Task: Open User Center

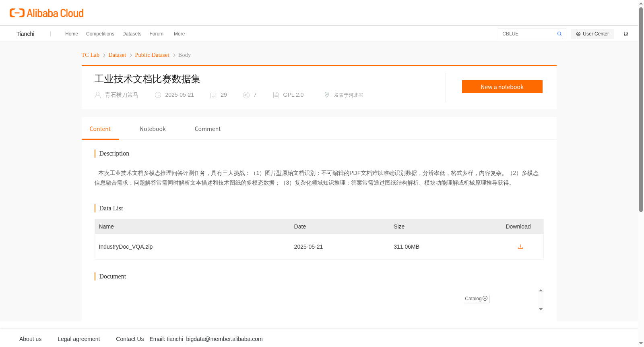Action: (x=592, y=34)
